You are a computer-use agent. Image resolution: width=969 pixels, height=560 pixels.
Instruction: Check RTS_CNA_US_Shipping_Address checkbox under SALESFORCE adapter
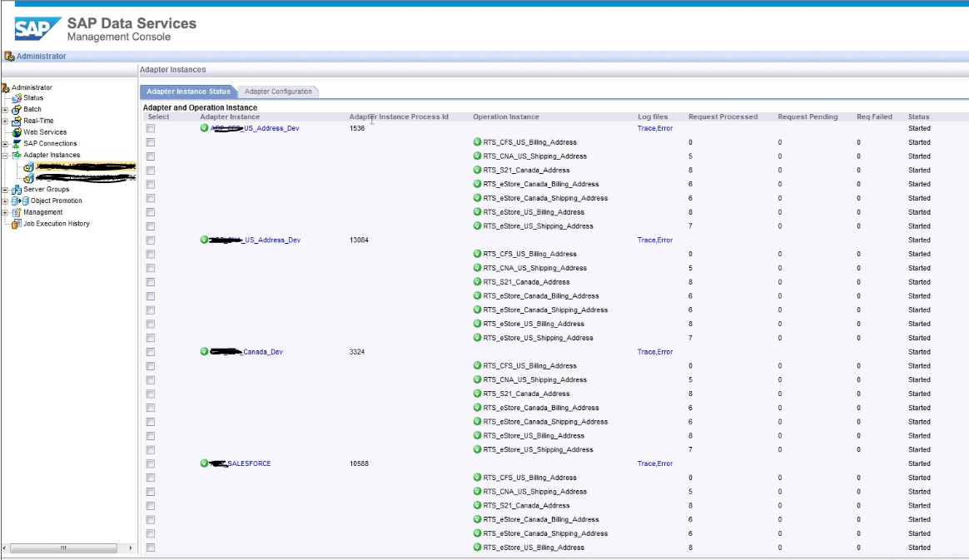[150, 492]
